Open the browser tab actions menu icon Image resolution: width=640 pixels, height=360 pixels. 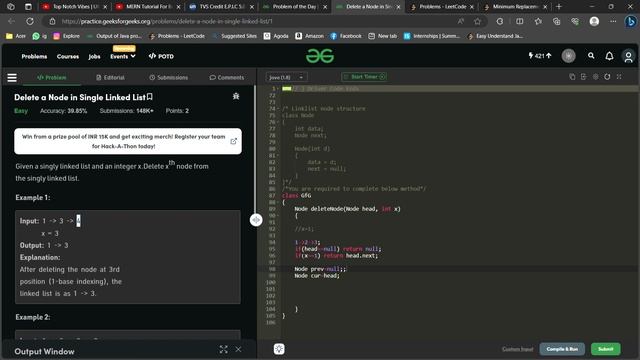click(28, 7)
